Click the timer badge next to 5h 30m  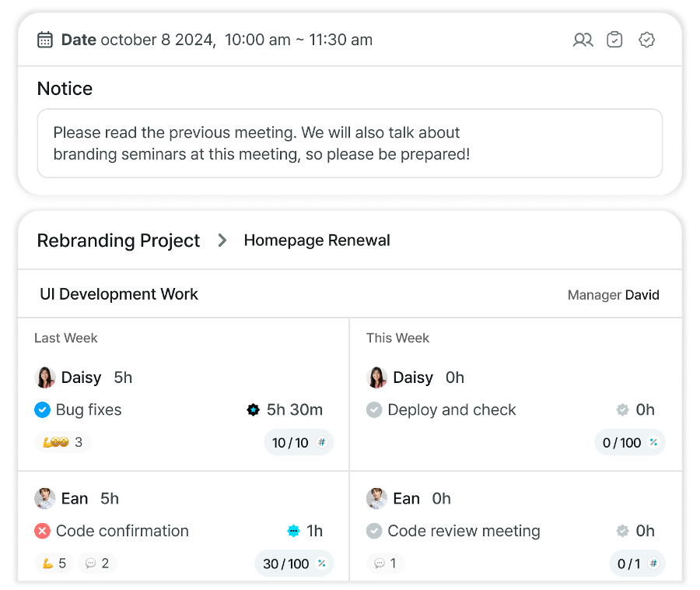(253, 410)
